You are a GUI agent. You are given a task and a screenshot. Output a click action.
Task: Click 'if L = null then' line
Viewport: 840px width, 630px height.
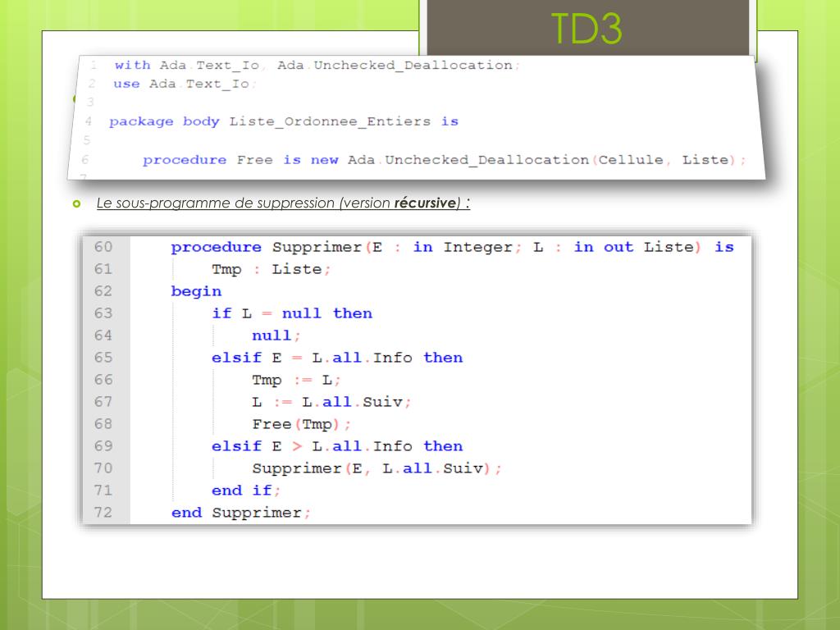(x=292, y=313)
